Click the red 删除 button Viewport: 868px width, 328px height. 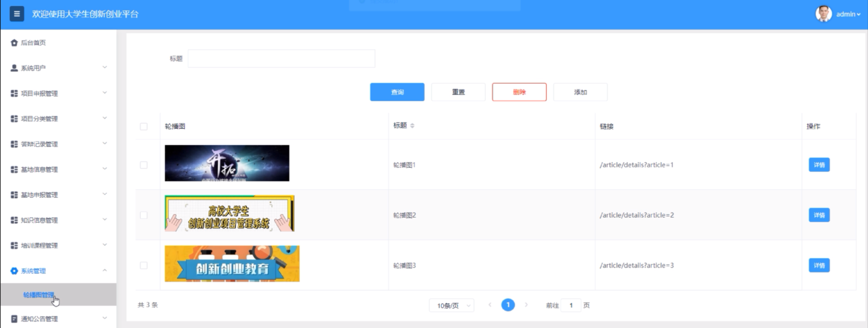(x=519, y=92)
